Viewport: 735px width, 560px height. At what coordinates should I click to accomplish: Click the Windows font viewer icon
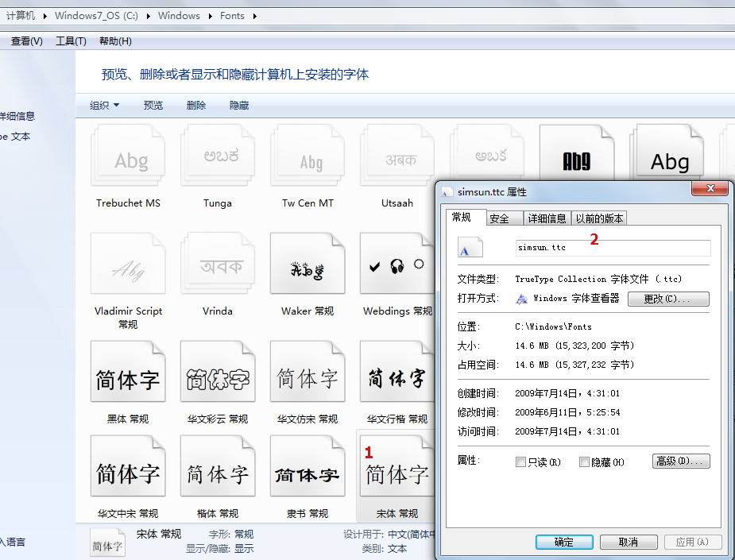[521, 299]
